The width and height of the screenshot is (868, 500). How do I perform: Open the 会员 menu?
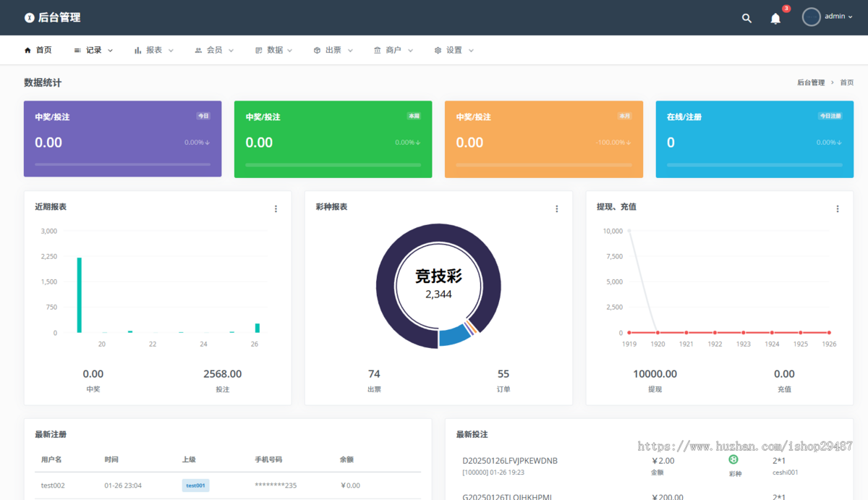pos(215,51)
